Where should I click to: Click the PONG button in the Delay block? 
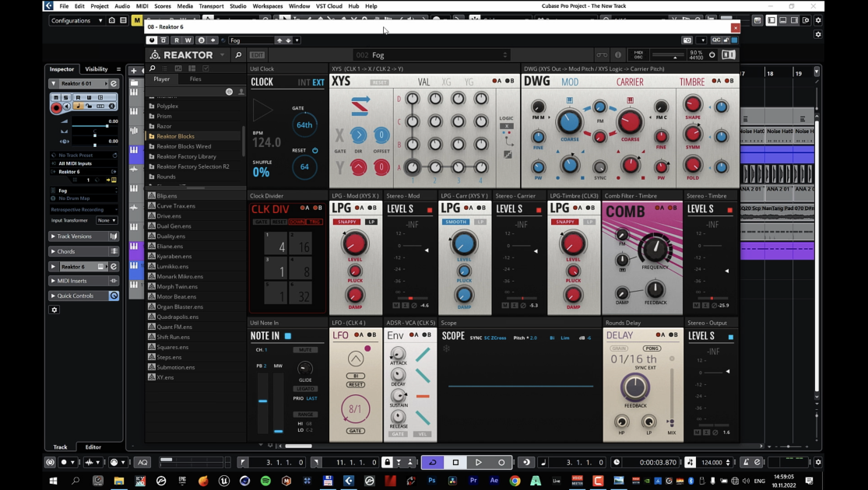(652, 348)
